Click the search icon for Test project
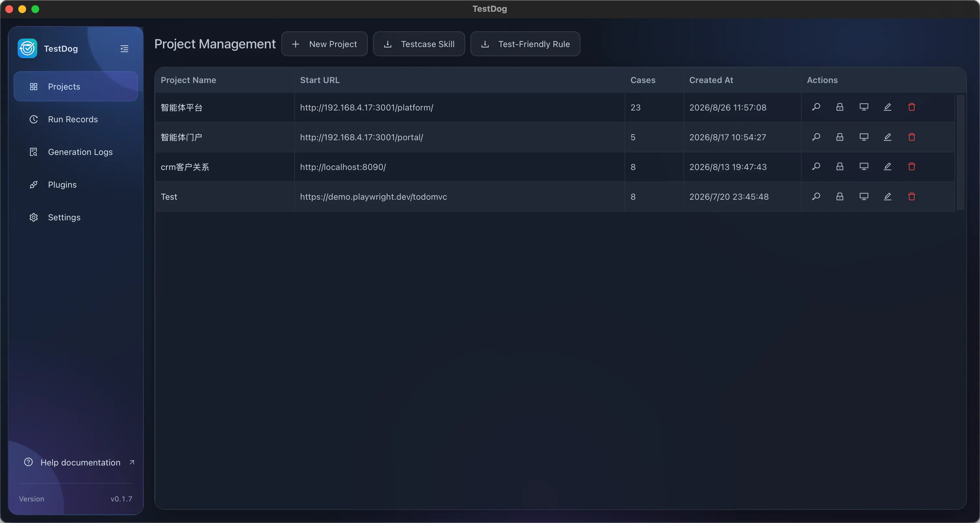Viewport: 980px width, 523px height. pos(816,196)
